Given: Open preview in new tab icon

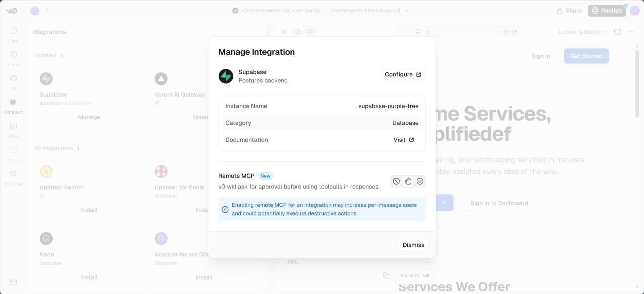Looking at the screenshot, I should [x=506, y=32].
